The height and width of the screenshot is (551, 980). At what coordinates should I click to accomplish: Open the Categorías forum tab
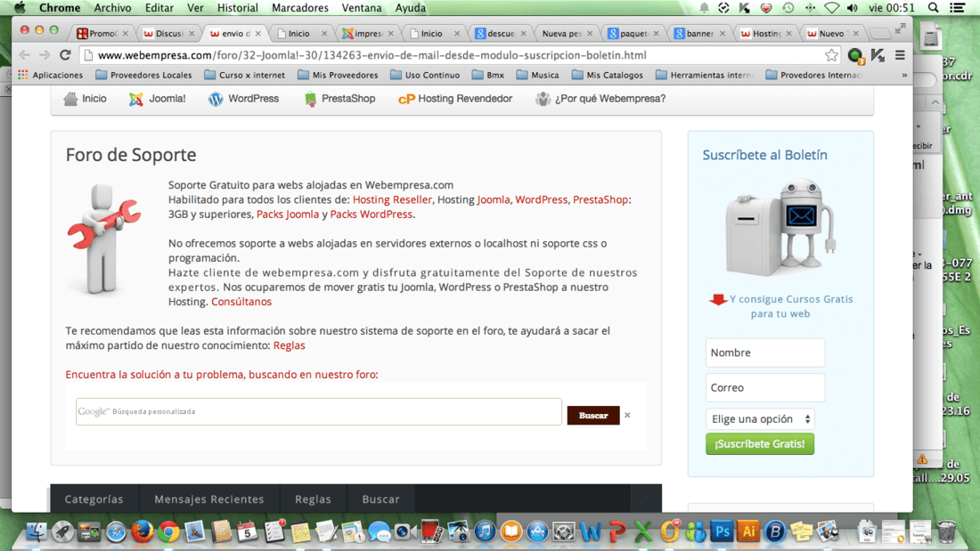94,499
